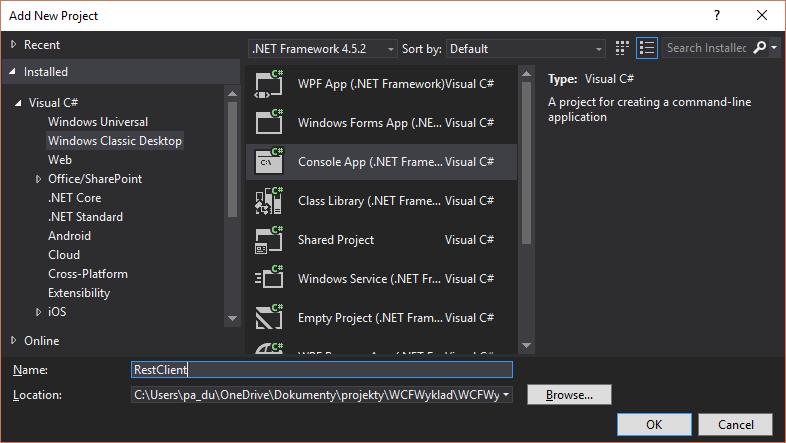Click category tree scroll down arrow
Viewport: 786px width, 443px height.
[x=232, y=318]
